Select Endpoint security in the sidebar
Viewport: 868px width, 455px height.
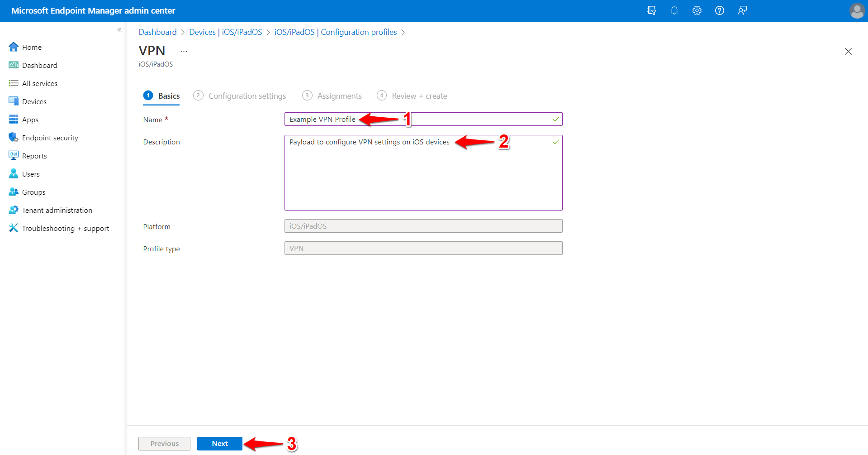pyautogui.click(x=50, y=137)
